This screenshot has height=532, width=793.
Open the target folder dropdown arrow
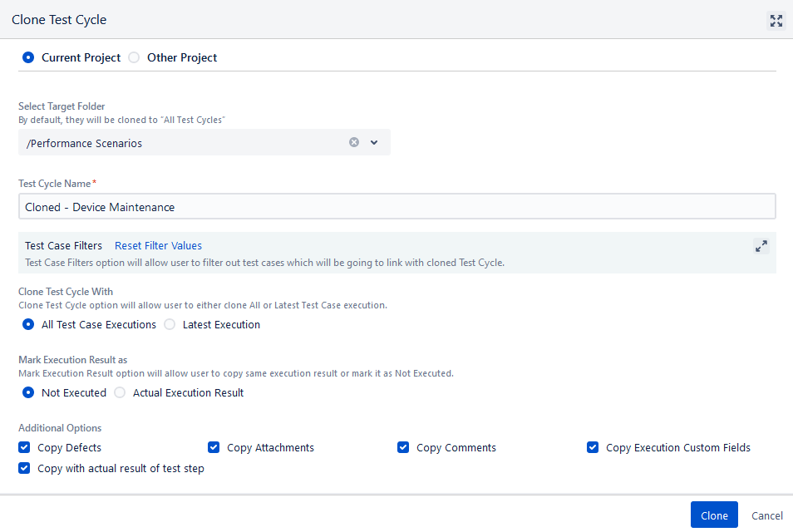click(374, 142)
